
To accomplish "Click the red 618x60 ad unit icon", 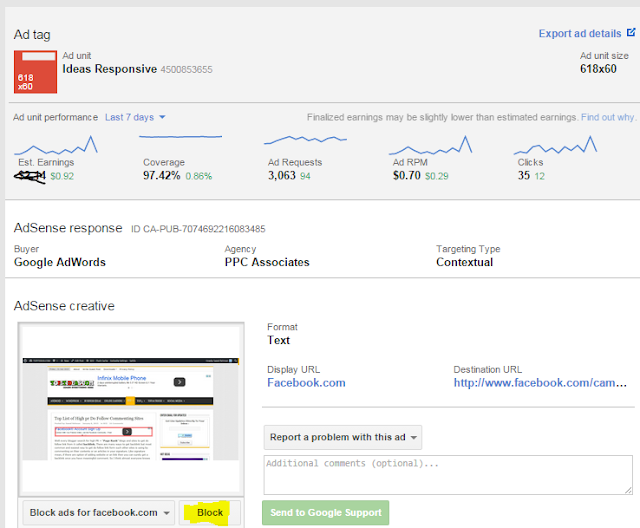I will [36, 72].
